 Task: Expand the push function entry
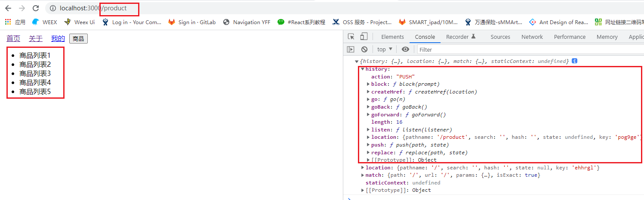point(368,145)
